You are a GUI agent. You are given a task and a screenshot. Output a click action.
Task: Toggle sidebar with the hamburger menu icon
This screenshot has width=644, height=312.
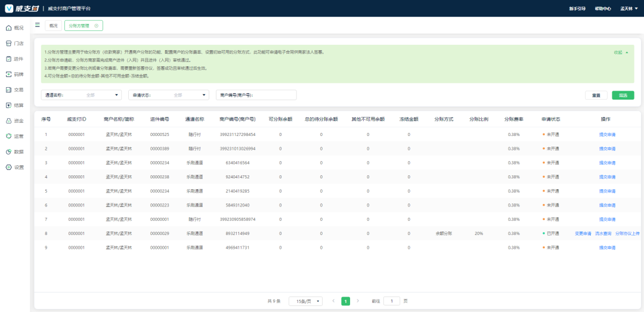point(38,25)
